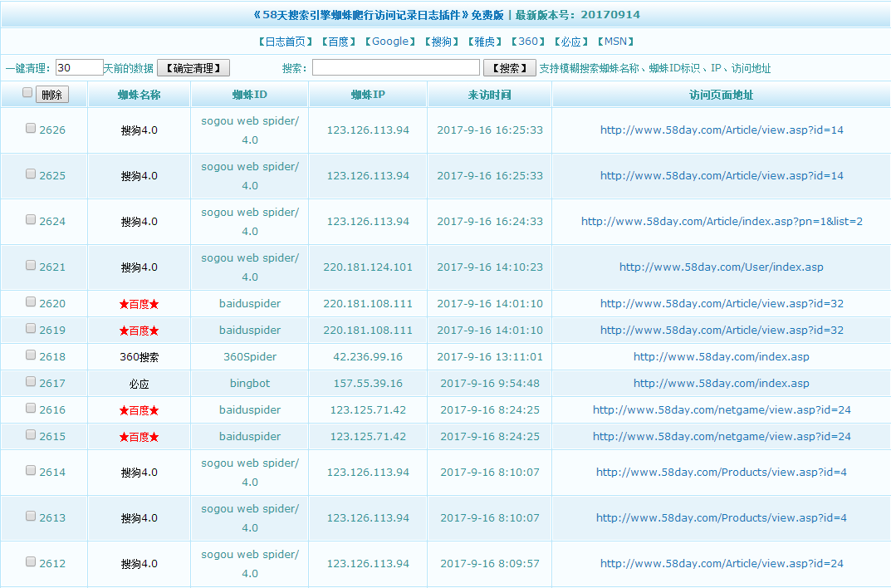The image size is (891, 588).
Task: Tick the checkbox for entry 2620
Action: point(31,301)
